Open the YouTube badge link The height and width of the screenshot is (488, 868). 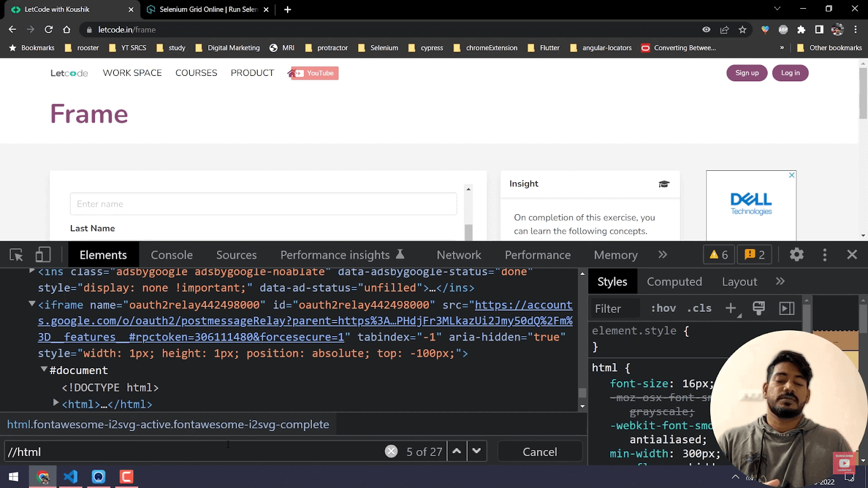[x=315, y=73]
